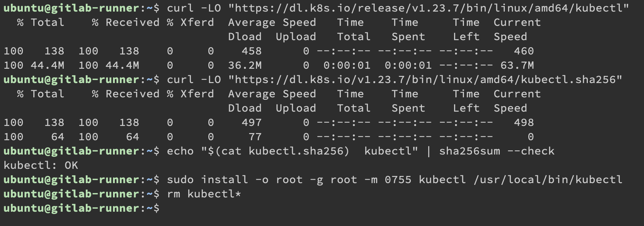This screenshot has width=644, height=226.
Task: Click the 77 download speed value
Action: pyautogui.click(x=255, y=136)
